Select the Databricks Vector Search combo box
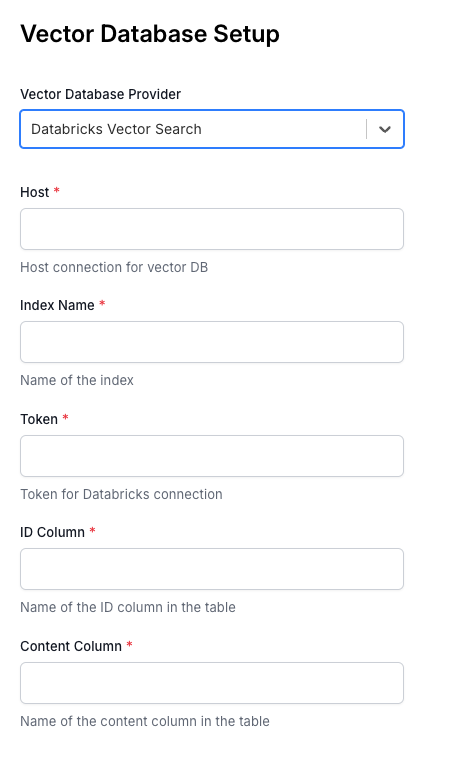This screenshot has width=450, height=758. tap(212, 129)
